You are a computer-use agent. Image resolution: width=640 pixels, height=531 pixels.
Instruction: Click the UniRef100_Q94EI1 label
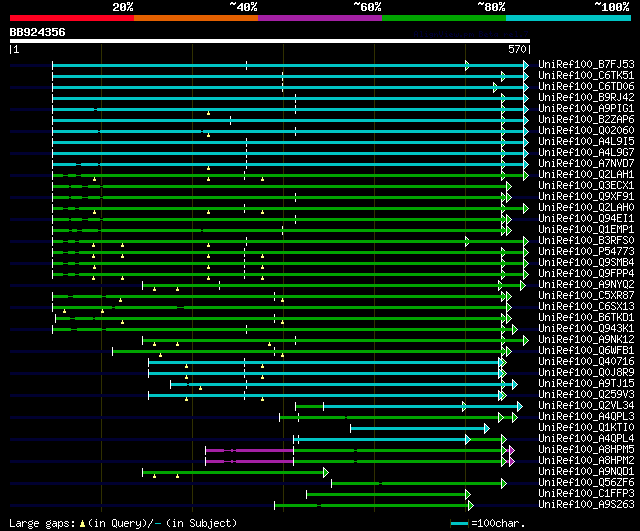tap(586, 219)
